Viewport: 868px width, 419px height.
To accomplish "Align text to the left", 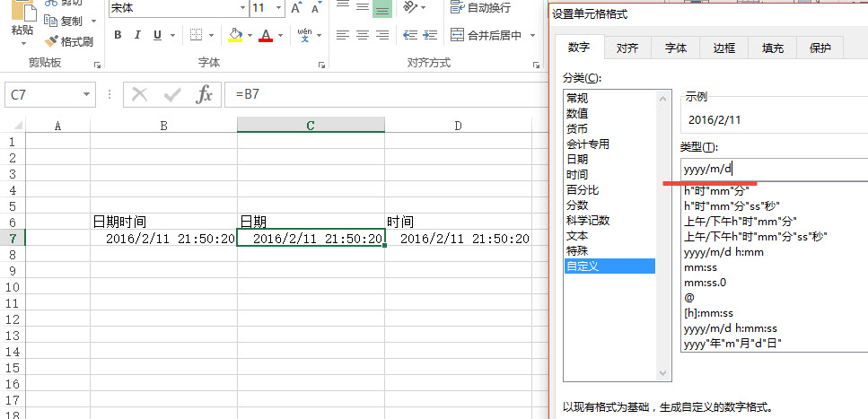I will point(343,35).
